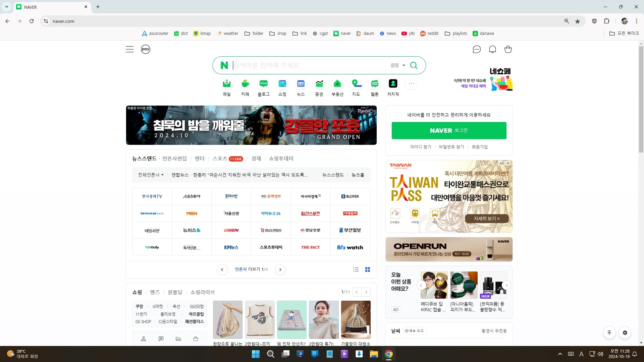644x362 pixels.
Task: Select the 경제 tab
Action: tap(256, 159)
